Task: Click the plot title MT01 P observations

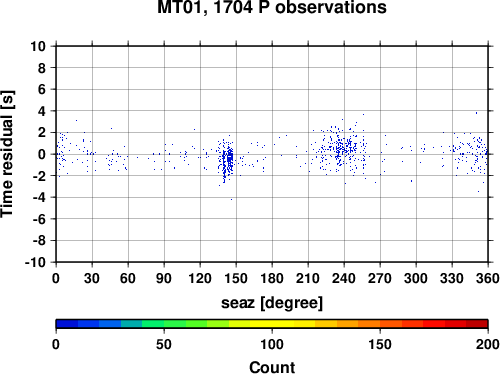Action: (272, 7)
